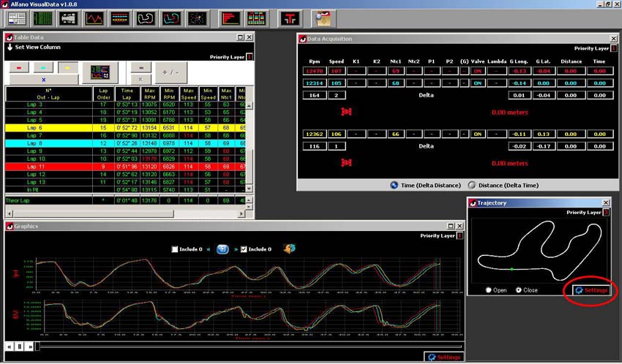Screen dimensions: 622x364
Task: Open the multicolor track map toolbar icon
Action: click(x=171, y=18)
